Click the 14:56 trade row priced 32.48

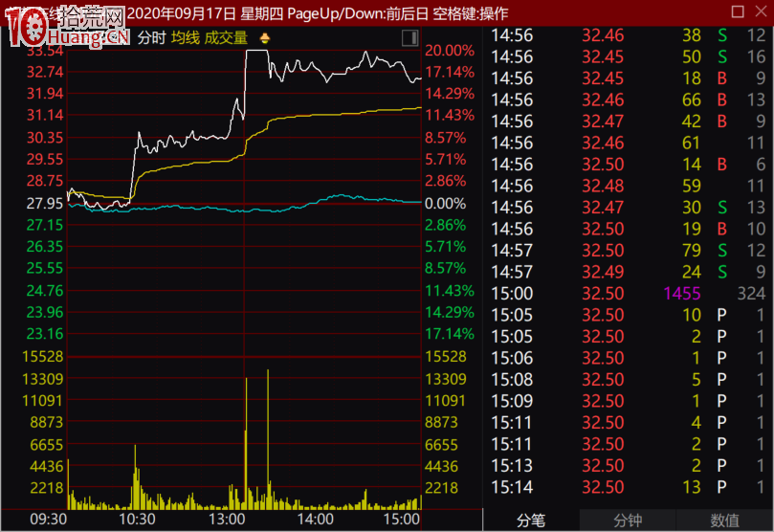click(x=628, y=186)
